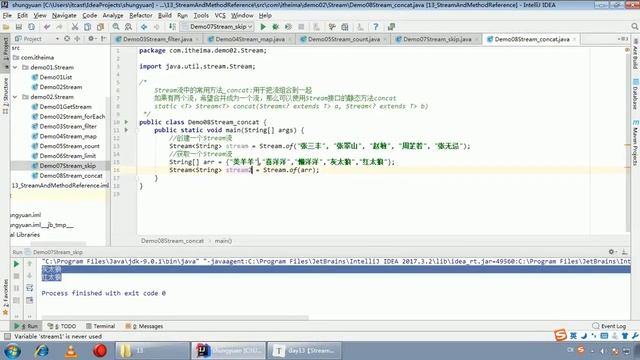The width and height of the screenshot is (640, 360).
Task: Rerun program in Run panel
Action: coord(16,264)
